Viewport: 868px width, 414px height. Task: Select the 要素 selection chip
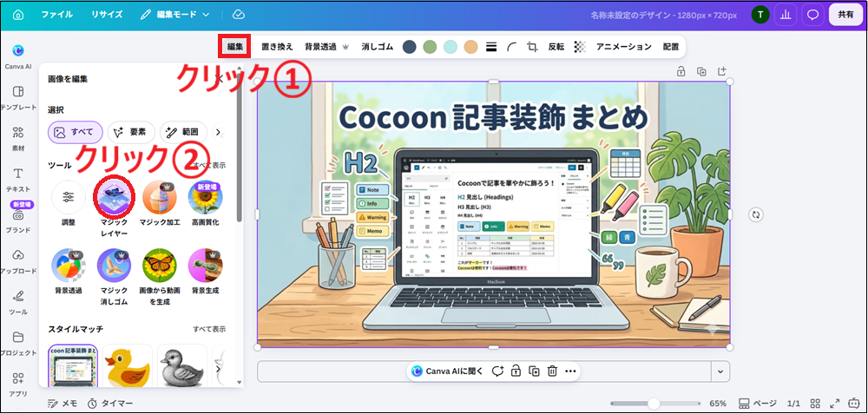click(x=131, y=132)
